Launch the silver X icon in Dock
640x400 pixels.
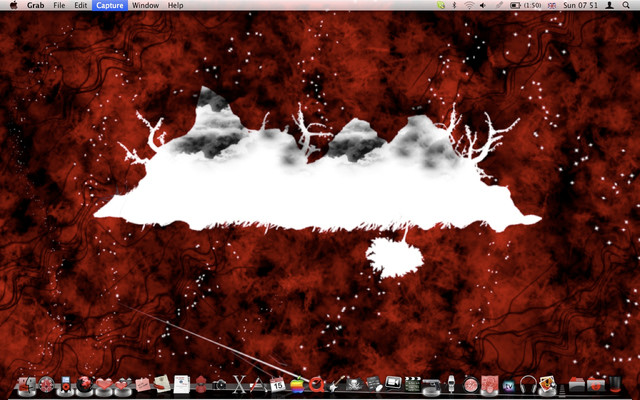239,384
